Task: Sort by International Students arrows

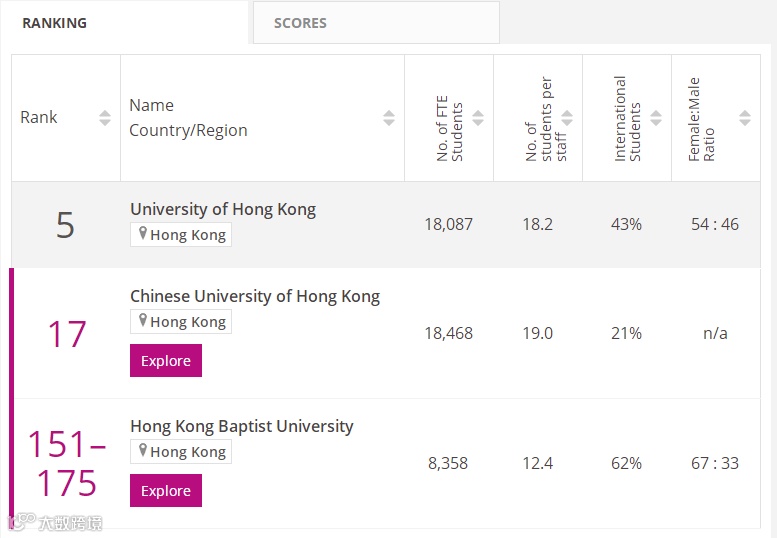Action: (656, 118)
